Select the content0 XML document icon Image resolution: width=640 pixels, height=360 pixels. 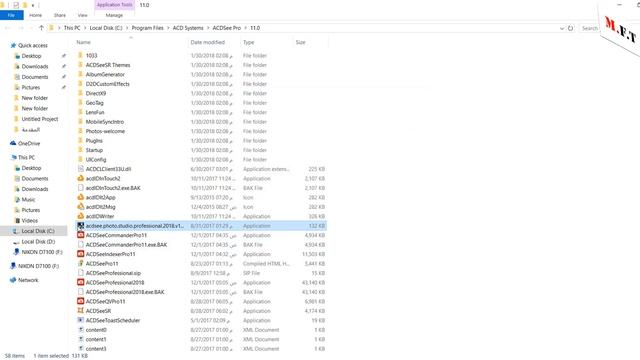click(x=80, y=329)
